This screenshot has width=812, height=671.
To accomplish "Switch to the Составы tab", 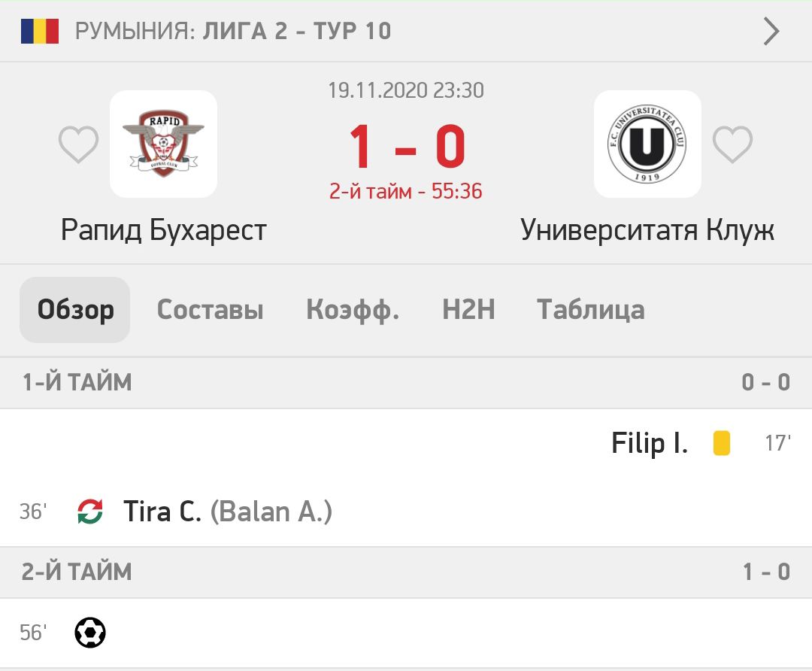I will (x=210, y=310).
